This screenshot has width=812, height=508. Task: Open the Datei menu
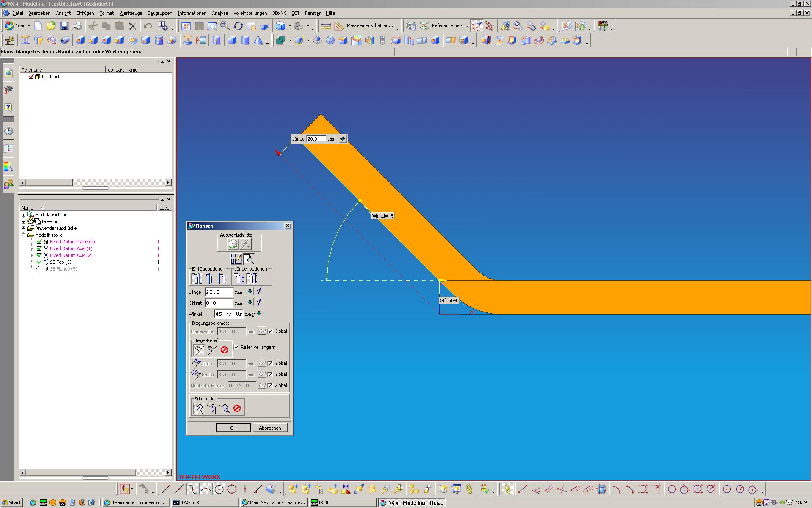pos(18,13)
